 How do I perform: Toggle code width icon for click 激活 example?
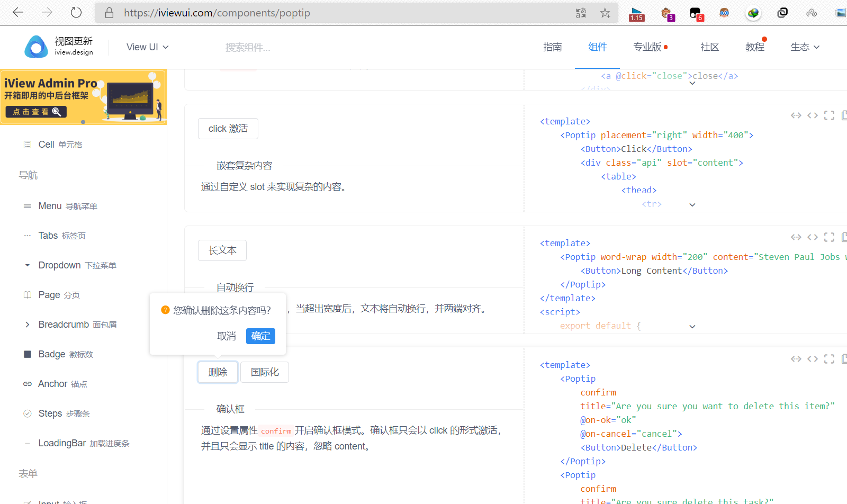[x=796, y=115]
